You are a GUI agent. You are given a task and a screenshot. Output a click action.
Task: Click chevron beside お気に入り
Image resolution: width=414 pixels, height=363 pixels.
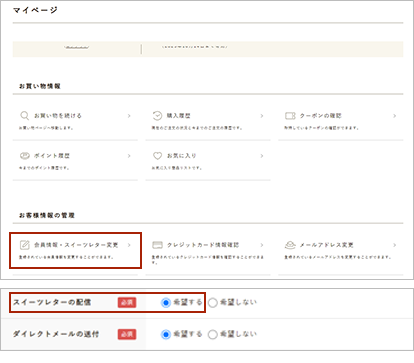pyautogui.click(x=262, y=156)
